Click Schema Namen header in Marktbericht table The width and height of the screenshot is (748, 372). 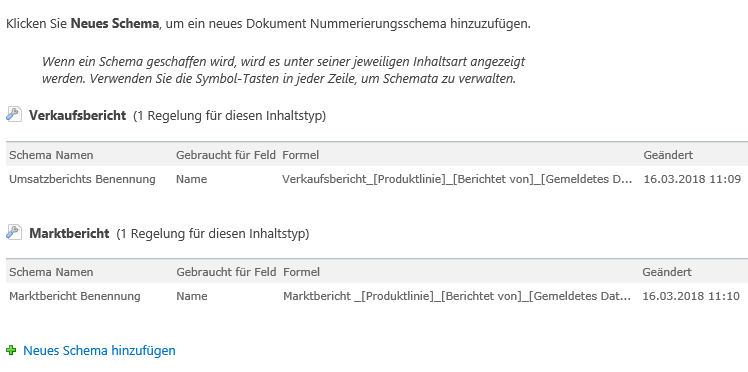click(x=51, y=272)
